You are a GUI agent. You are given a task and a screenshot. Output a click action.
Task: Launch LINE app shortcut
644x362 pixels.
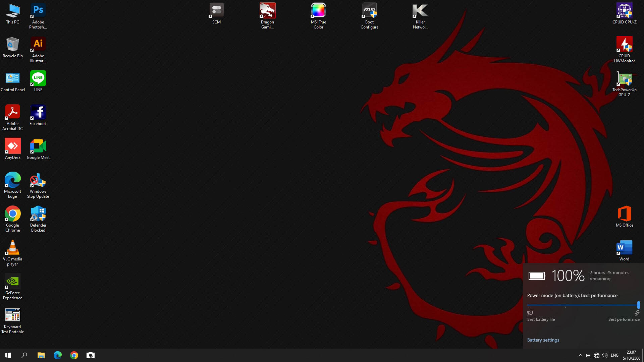(38, 81)
